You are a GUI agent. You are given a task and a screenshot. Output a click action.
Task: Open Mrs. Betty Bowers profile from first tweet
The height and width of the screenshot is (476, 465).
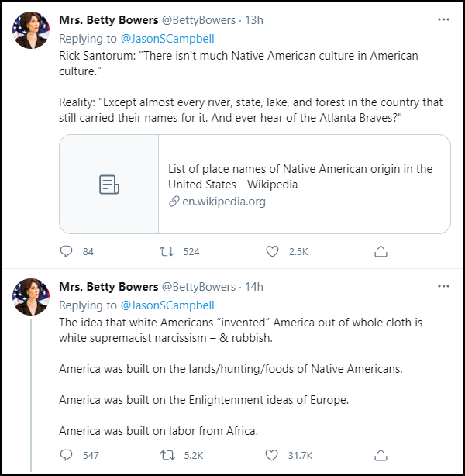(x=108, y=19)
